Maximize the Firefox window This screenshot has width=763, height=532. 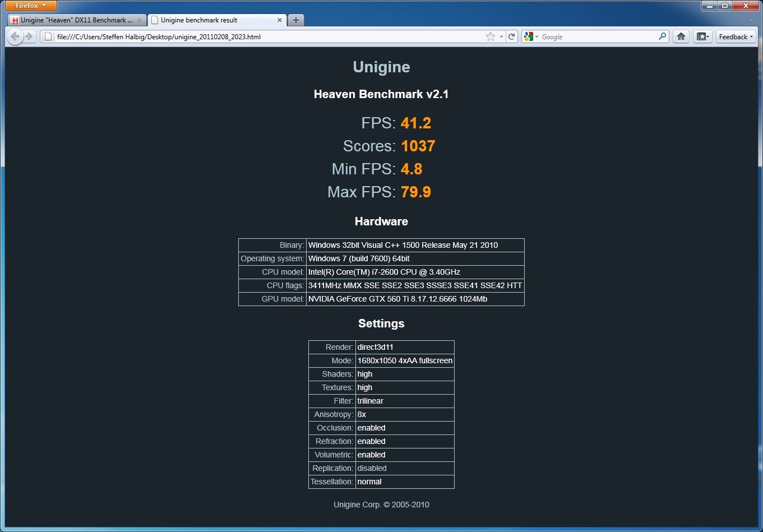[725, 6]
